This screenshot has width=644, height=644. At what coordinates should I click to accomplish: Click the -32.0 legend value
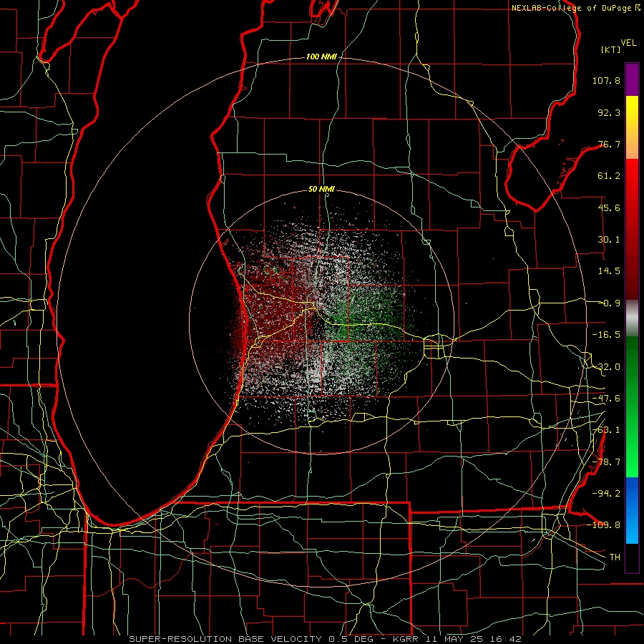pyautogui.click(x=606, y=366)
